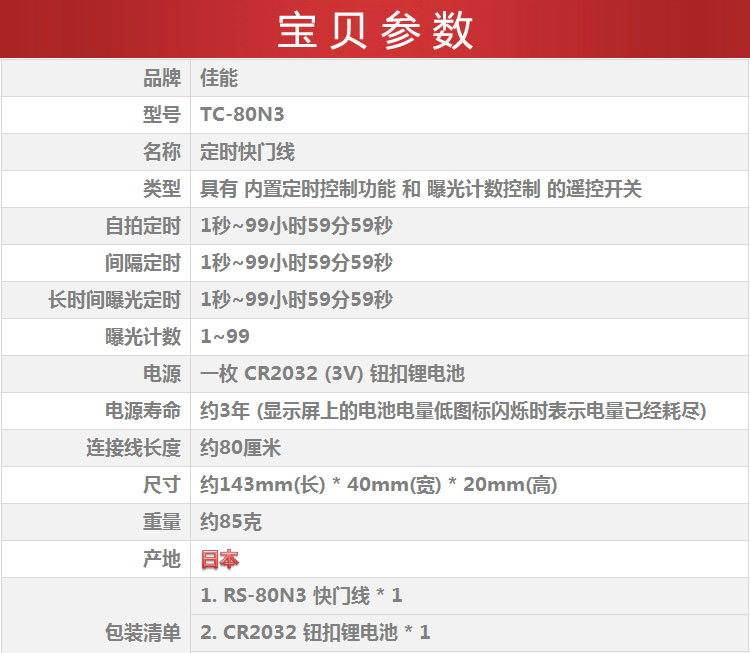Click the name value 定时快门线

pos(247,152)
